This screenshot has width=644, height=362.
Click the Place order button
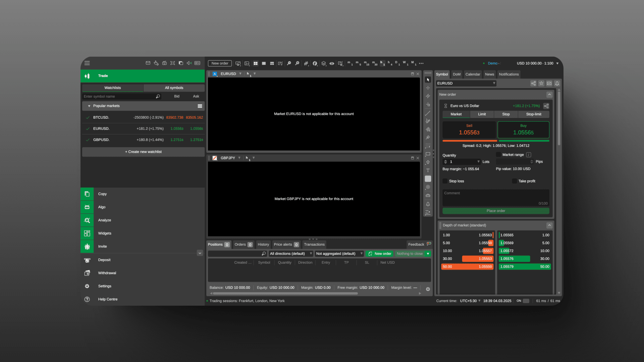tap(496, 211)
